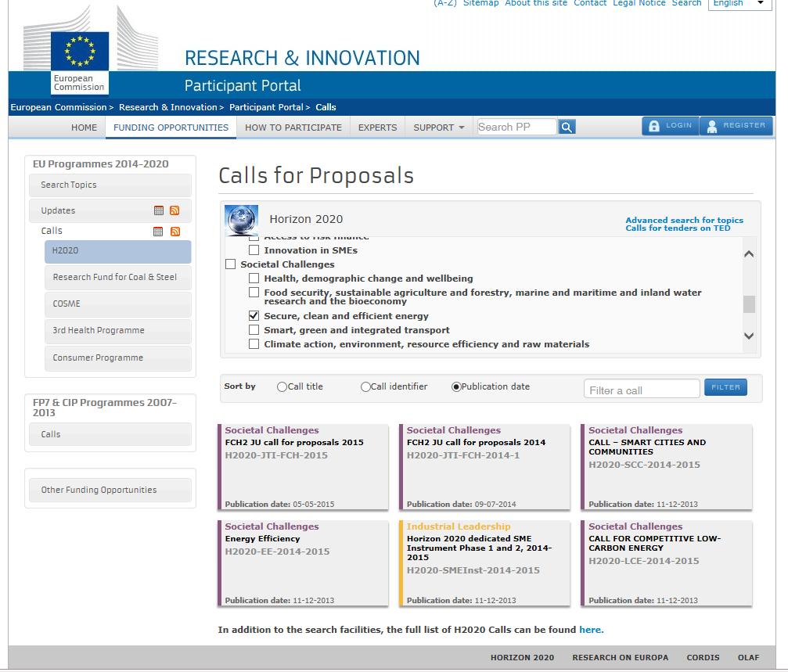Click the FILTER button
This screenshot has height=672, width=788.
(x=725, y=387)
